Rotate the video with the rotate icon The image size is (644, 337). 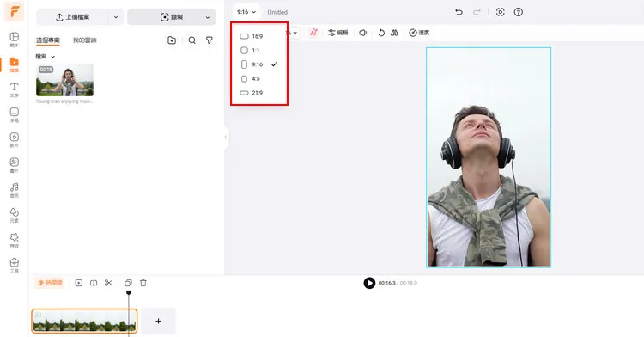381,33
